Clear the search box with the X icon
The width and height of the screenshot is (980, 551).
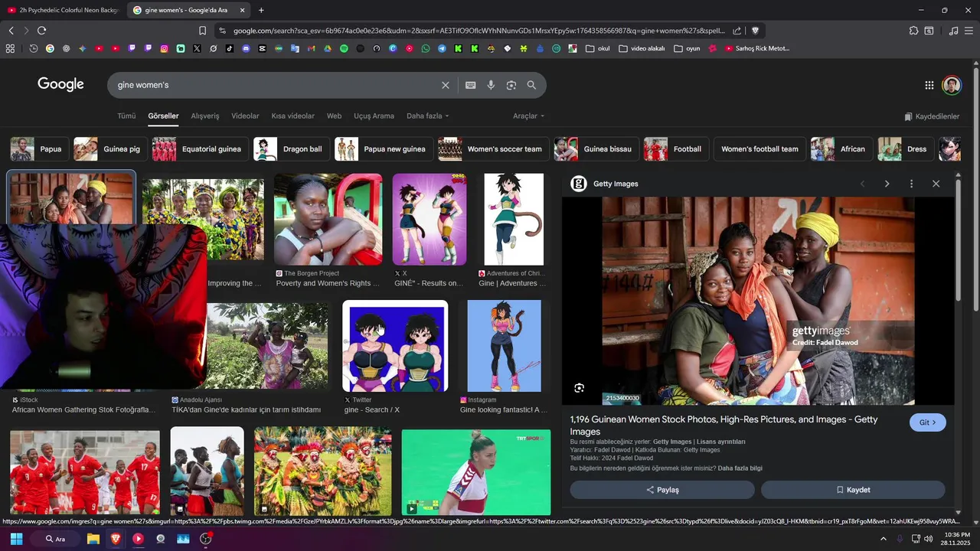tap(445, 85)
